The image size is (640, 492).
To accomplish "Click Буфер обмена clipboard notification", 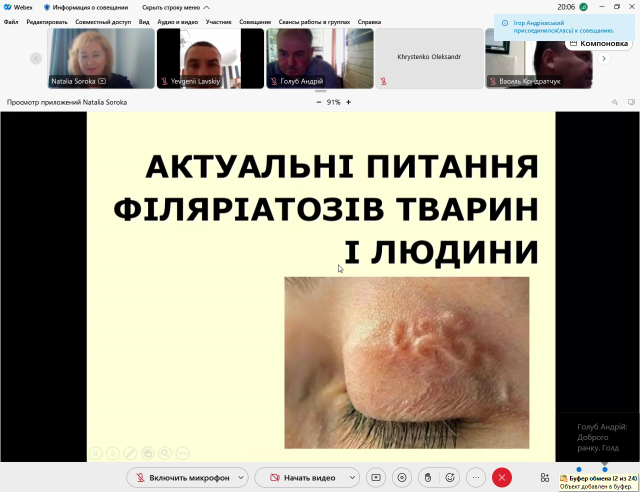I will click(599, 482).
